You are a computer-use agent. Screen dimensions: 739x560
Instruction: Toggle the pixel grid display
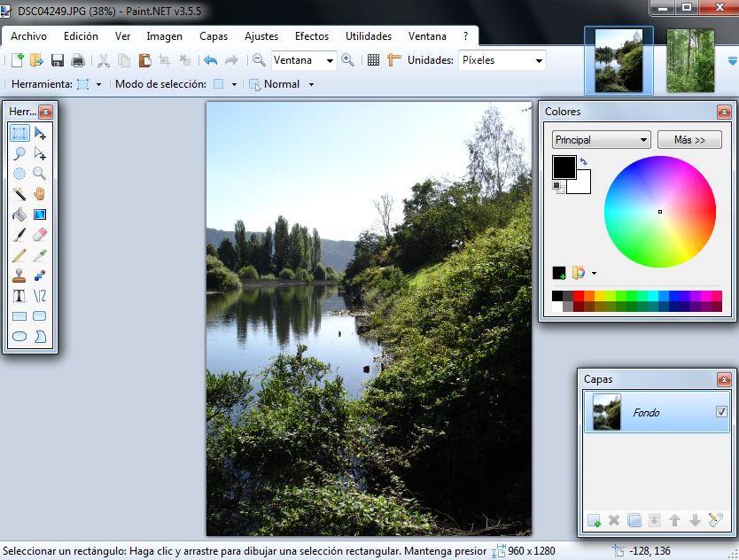click(x=373, y=60)
